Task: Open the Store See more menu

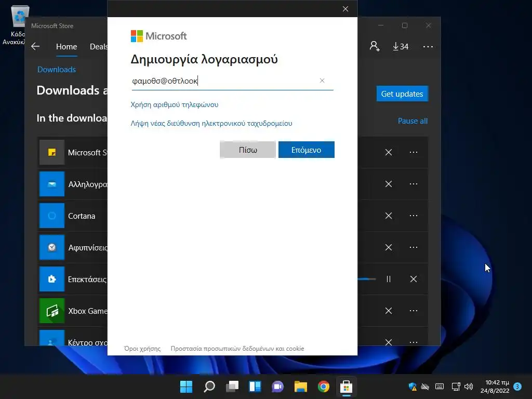Action: click(428, 46)
